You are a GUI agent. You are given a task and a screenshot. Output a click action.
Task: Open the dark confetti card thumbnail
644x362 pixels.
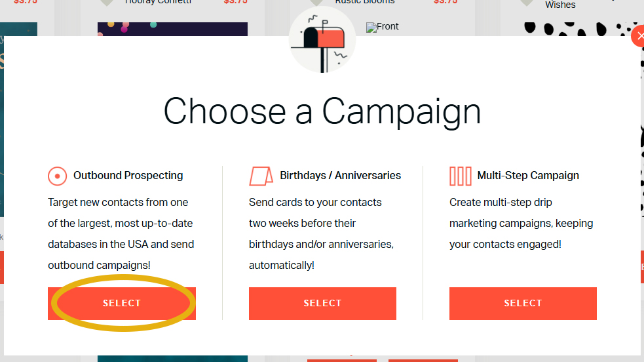172,29
